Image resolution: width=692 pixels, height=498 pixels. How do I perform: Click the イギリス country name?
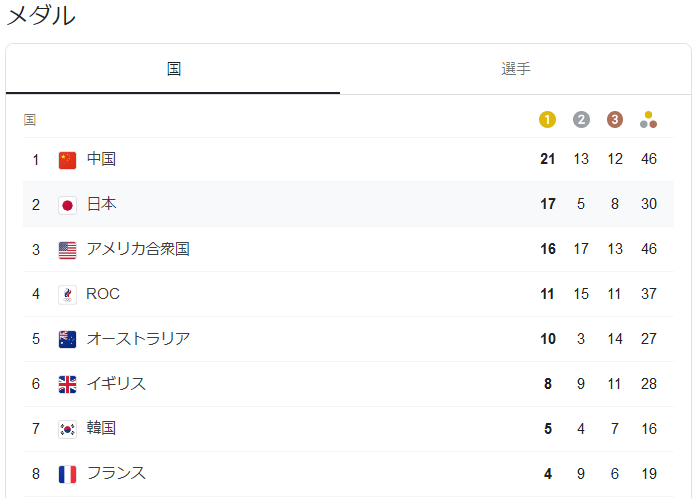pos(116,384)
